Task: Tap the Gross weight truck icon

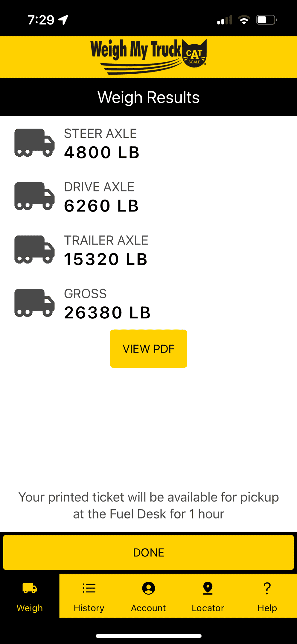Action: click(34, 303)
